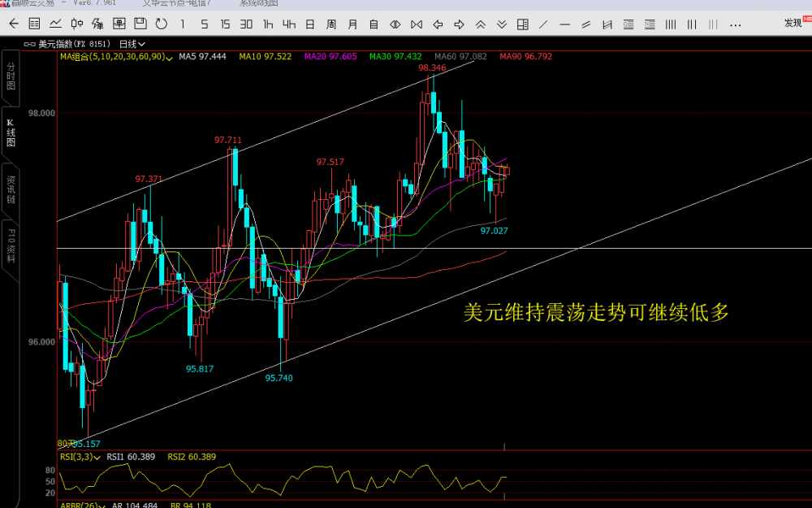The height and width of the screenshot is (508, 812).
Task: Toggle the split panel layout icon
Action: [523, 24]
